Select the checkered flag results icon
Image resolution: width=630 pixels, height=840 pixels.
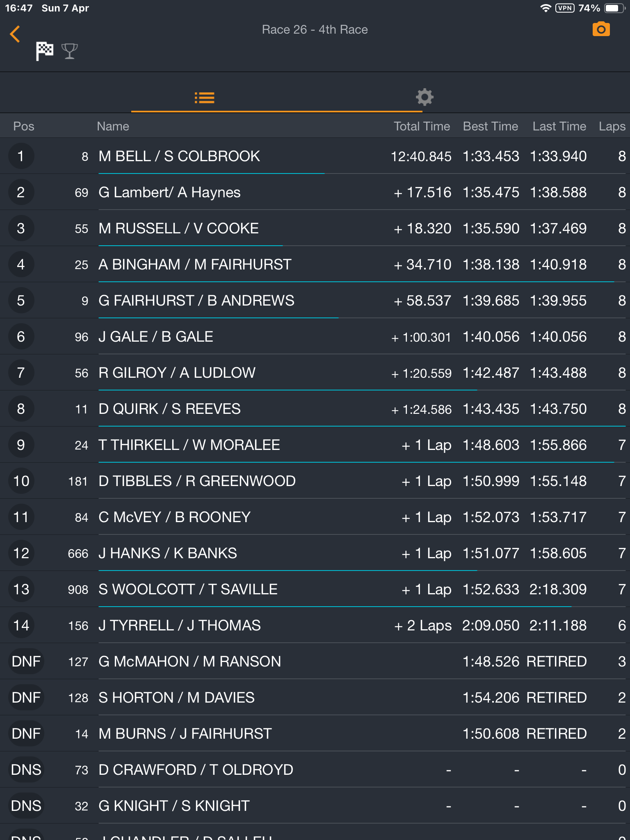(44, 51)
